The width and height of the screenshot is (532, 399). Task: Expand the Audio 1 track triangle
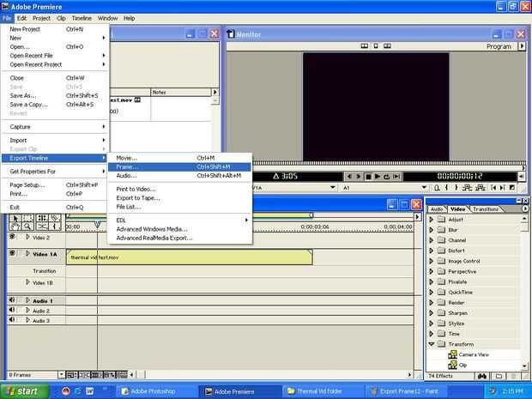(27, 300)
